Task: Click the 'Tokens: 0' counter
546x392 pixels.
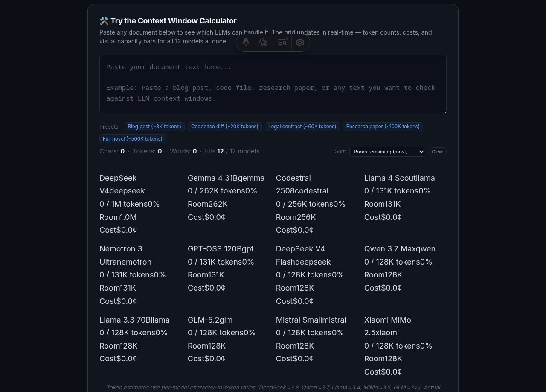Action: 147,151
